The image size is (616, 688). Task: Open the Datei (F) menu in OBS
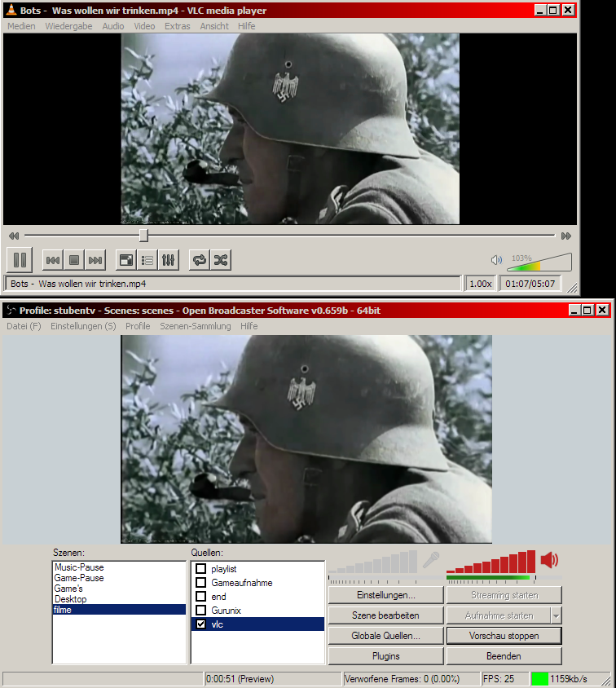[x=24, y=326]
